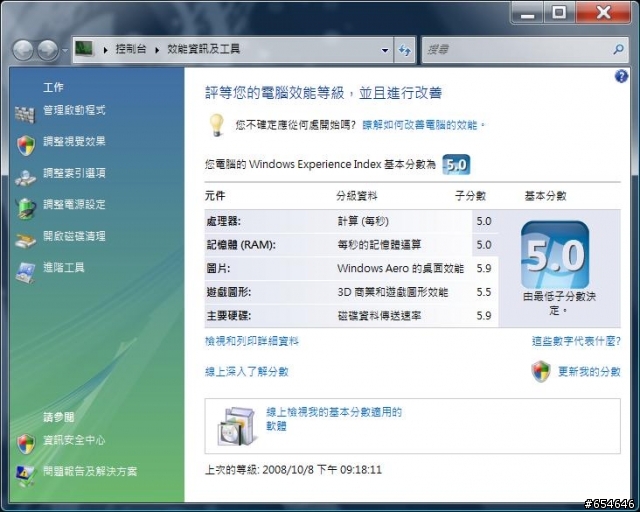Click 磁碟資料傳送速率 description
Screen dimensions: 640x512
(x=379, y=316)
